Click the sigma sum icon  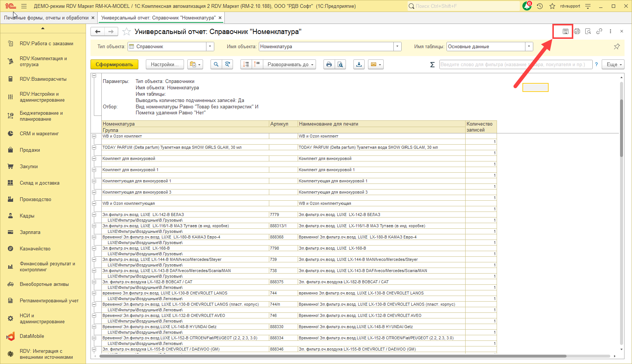(x=432, y=65)
